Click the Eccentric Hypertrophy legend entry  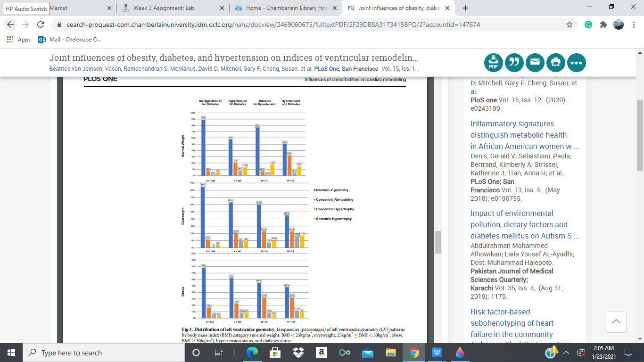(x=333, y=219)
